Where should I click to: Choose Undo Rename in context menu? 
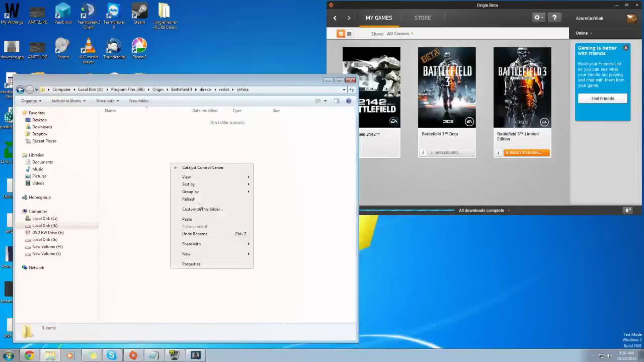tap(212, 234)
